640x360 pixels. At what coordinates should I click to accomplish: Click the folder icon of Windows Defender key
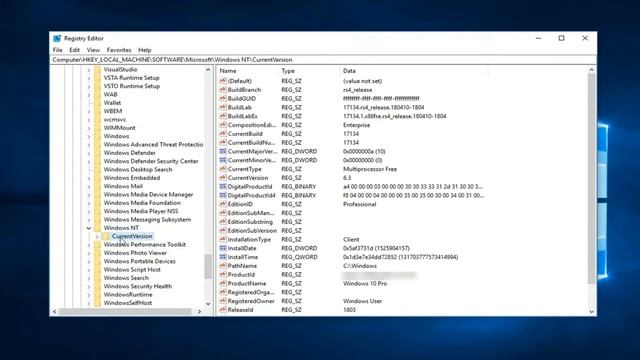click(97, 153)
